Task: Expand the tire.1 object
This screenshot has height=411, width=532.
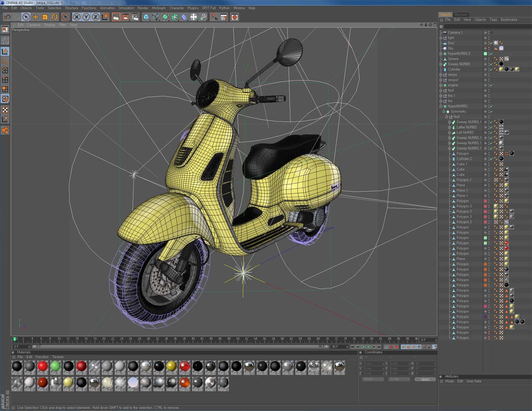Action: pyautogui.click(x=441, y=96)
